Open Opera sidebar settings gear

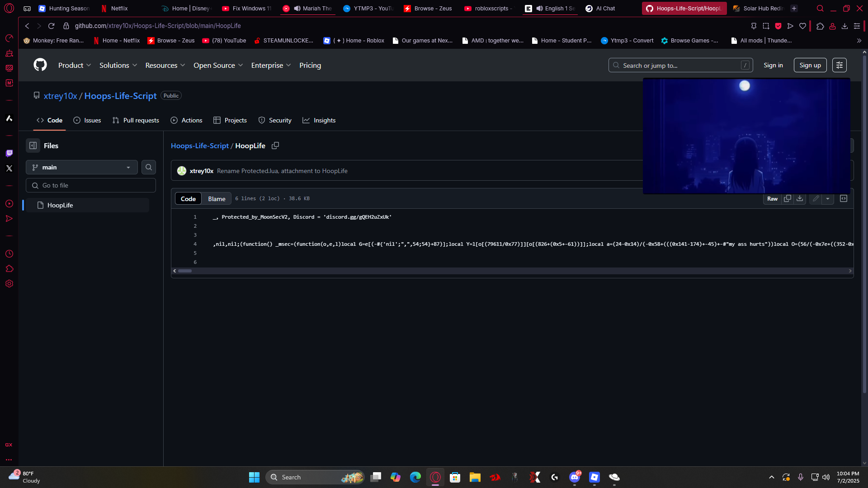pyautogui.click(x=9, y=284)
